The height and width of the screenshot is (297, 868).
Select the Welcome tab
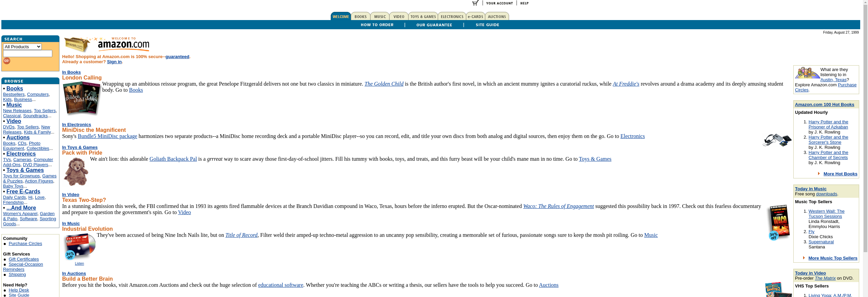point(341,16)
